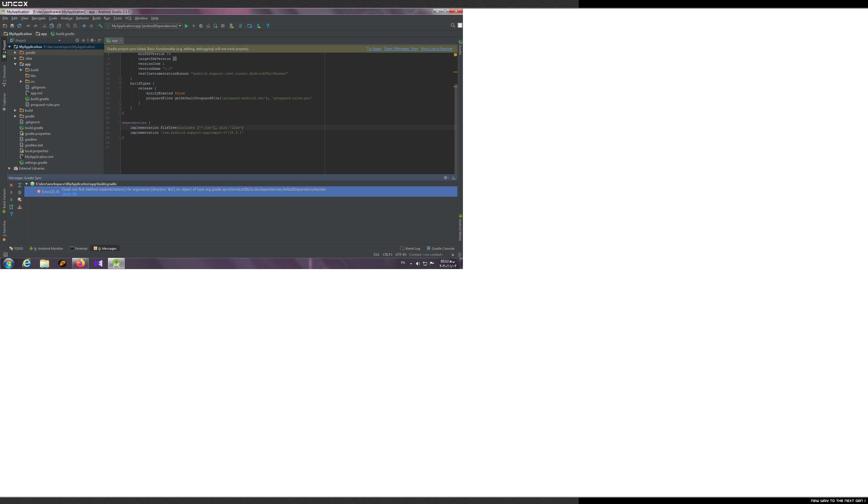Click Export to Text File icon in Messages
868x504 pixels.
tap(11, 207)
